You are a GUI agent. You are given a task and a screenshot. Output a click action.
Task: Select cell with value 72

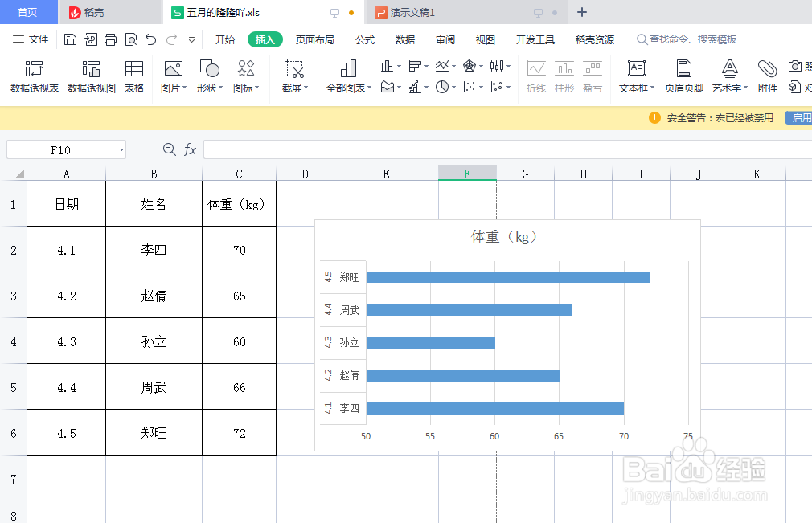pyautogui.click(x=240, y=433)
